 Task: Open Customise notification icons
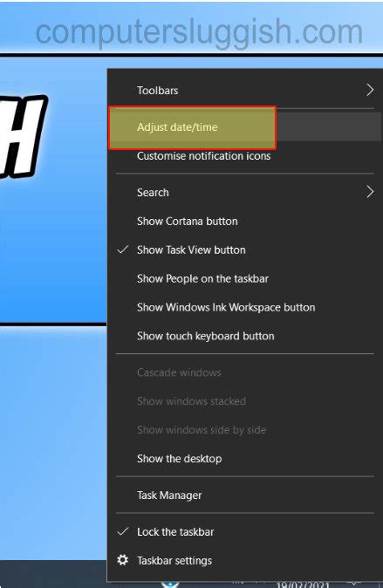click(x=203, y=155)
